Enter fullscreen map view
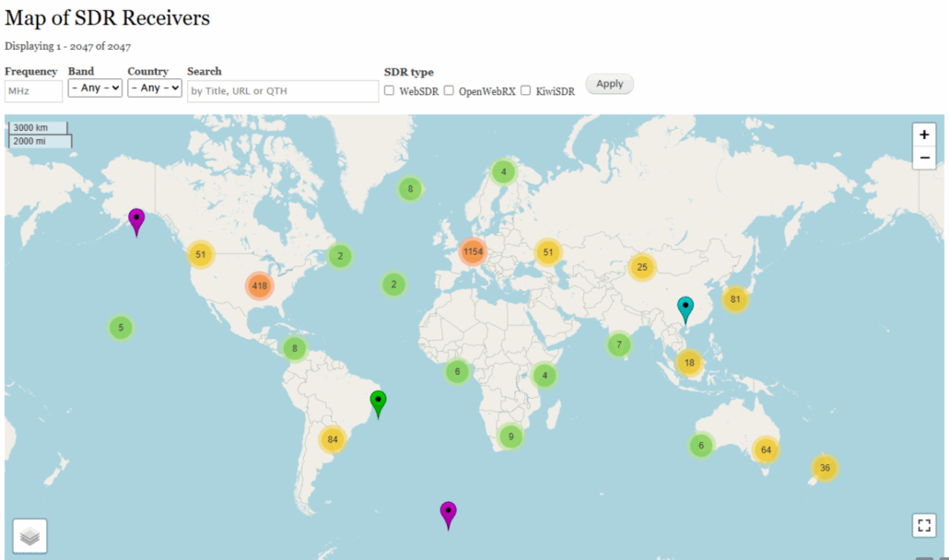Screen dimensions: 949x560 [924, 525]
